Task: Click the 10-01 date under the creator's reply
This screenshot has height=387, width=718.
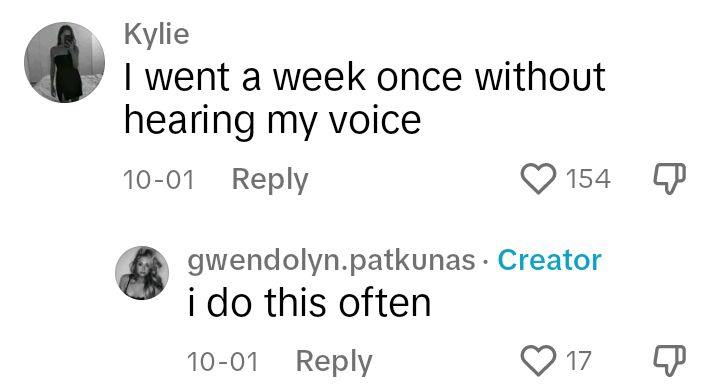Action: (223, 361)
